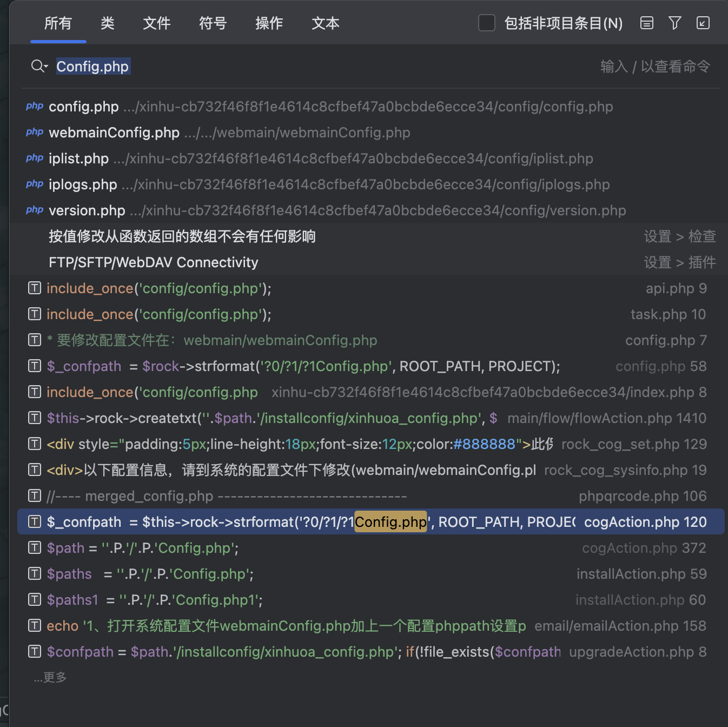Viewport: 728px width, 727px height.
Task: Select merged_config.php result in phpqrcode.php 106
Action: (371, 496)
